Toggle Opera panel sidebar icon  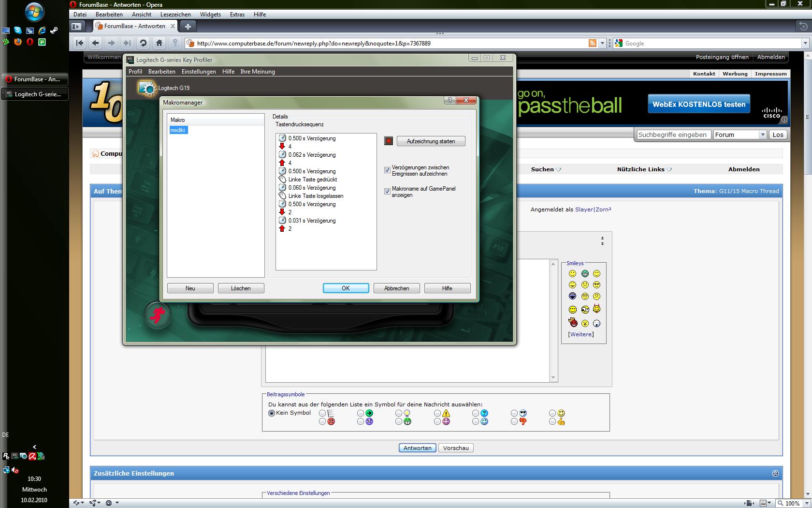coord(76,26)
